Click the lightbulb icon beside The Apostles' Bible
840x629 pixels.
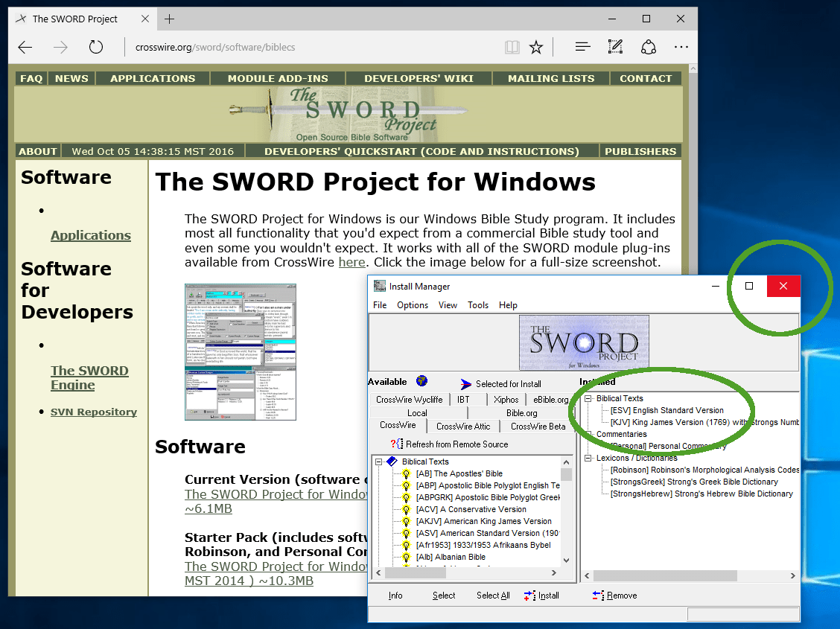(405, 473)
